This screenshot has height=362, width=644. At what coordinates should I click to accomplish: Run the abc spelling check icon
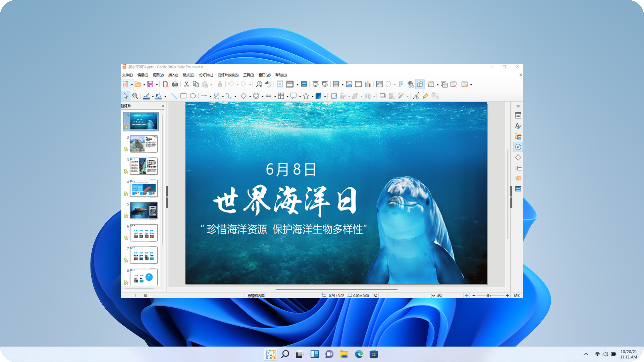pyautogui.click(x=268, y=84)
